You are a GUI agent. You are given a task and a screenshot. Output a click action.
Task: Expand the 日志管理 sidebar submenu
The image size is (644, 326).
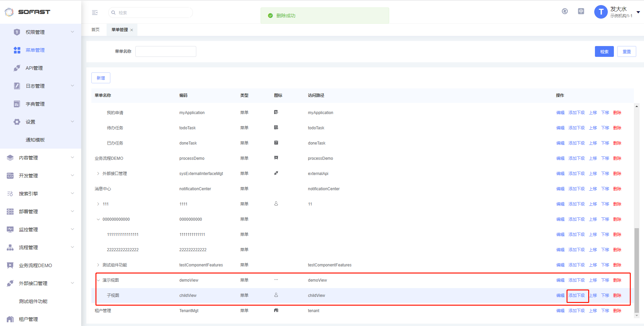72,86
